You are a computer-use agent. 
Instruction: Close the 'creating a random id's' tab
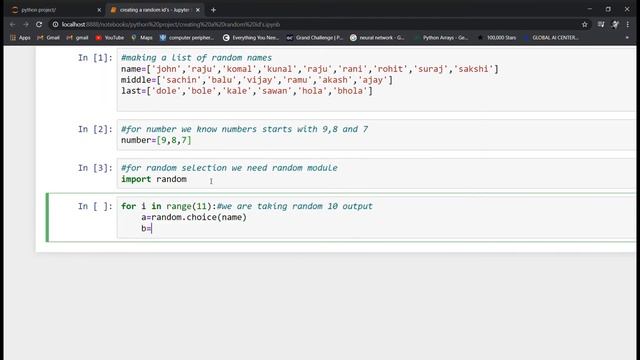198,10
